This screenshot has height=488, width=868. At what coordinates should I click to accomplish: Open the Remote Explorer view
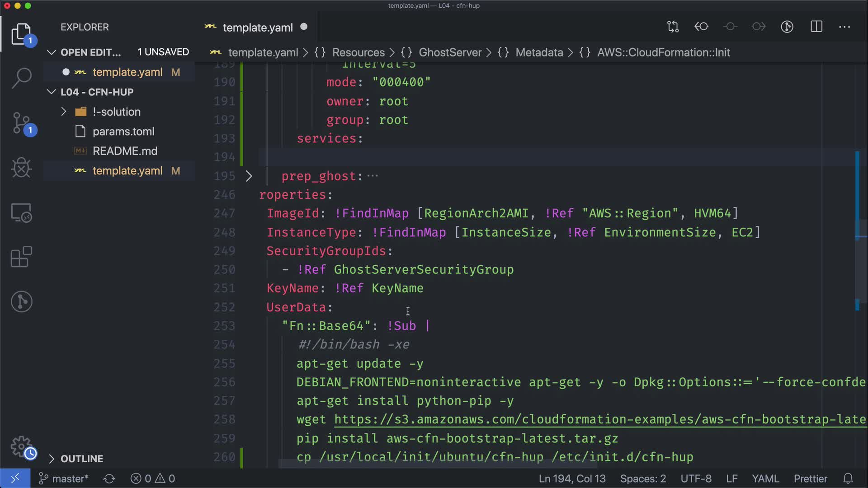coord(21,212)
